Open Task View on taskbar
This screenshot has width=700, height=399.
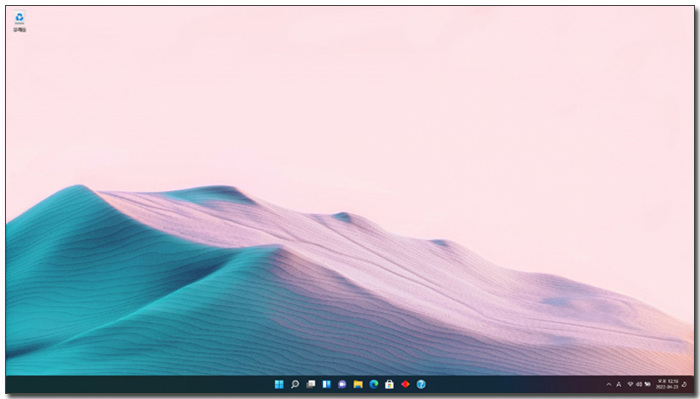click(311, 384)
